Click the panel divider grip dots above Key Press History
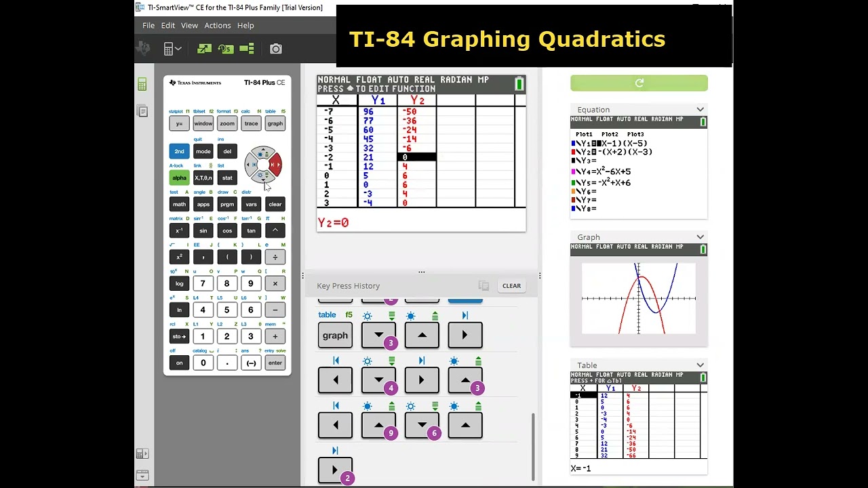The image size is (868, 488). [x=422, y=272]
